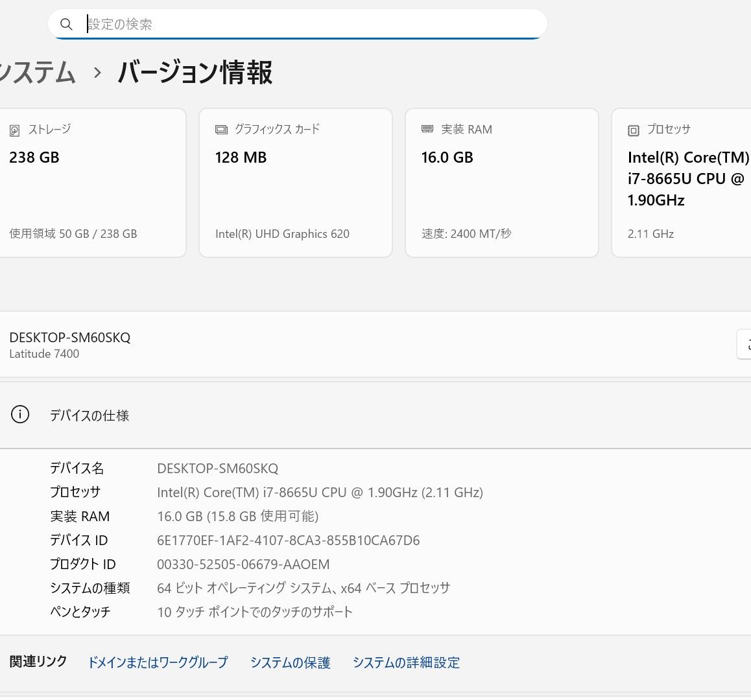The width and height of the screenshot is (751, 700).
Task: Click the breadcrumb chevron separator
Action: pos(97,73)
